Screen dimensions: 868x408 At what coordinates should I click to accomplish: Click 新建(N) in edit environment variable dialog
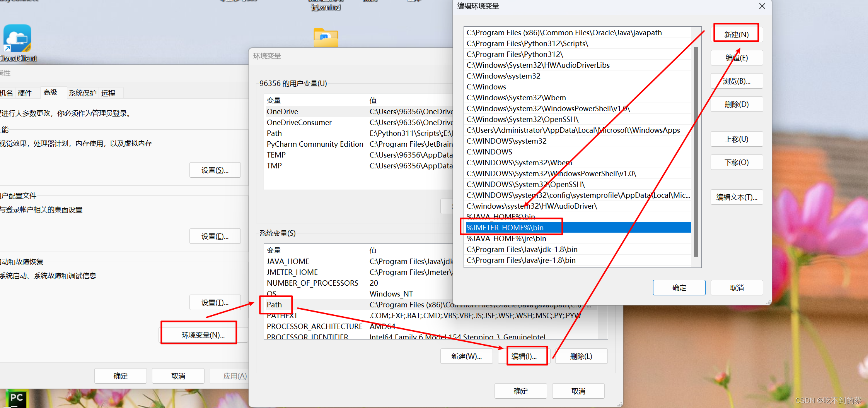[x=737, y=34]
